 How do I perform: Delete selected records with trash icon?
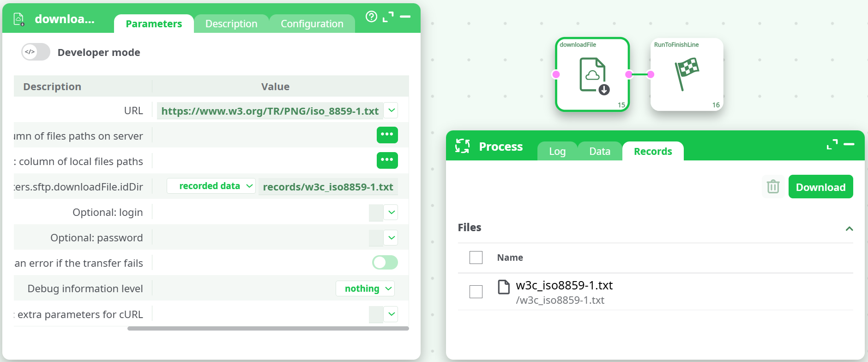pyautogui.click(x=773, y=187)
